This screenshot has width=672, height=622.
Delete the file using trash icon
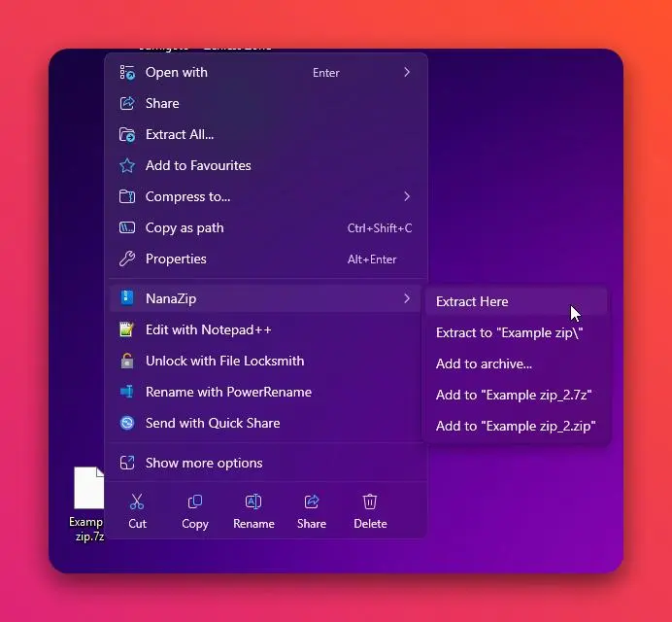tap(370, 501)
